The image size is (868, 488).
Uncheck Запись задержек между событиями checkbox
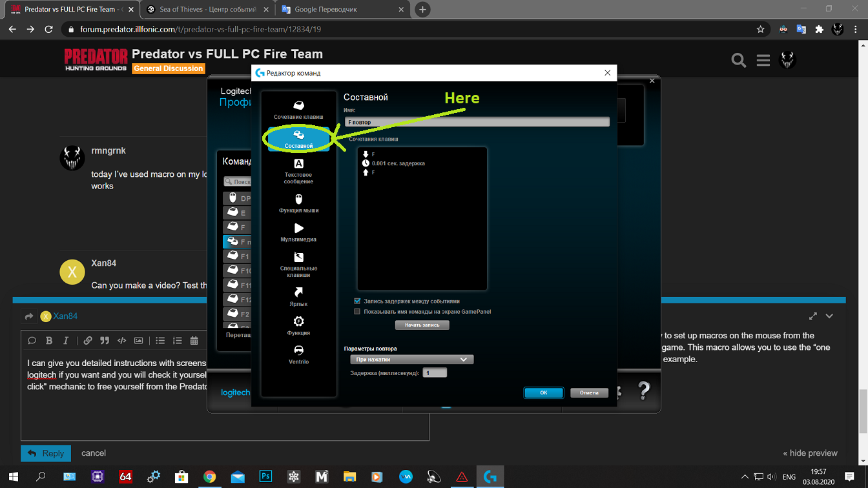click(x=357, y=301)
